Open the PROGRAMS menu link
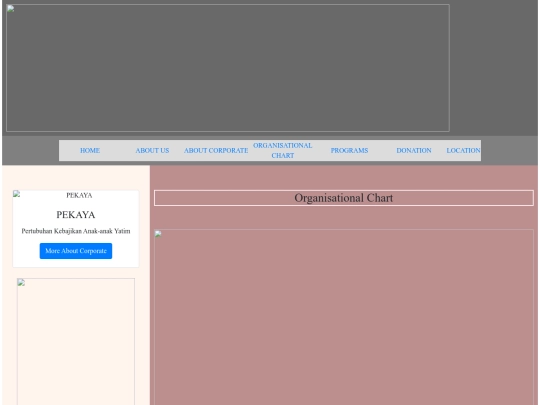The height and width of the screenshot is (405, 540). tap(349, 150)
